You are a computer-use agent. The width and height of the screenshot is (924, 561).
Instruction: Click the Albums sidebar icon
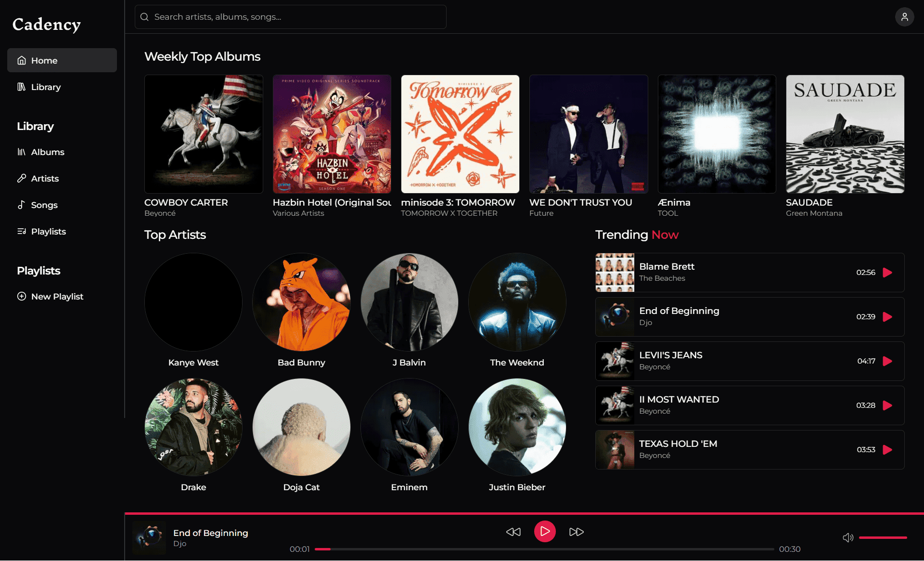pos(22,152)
